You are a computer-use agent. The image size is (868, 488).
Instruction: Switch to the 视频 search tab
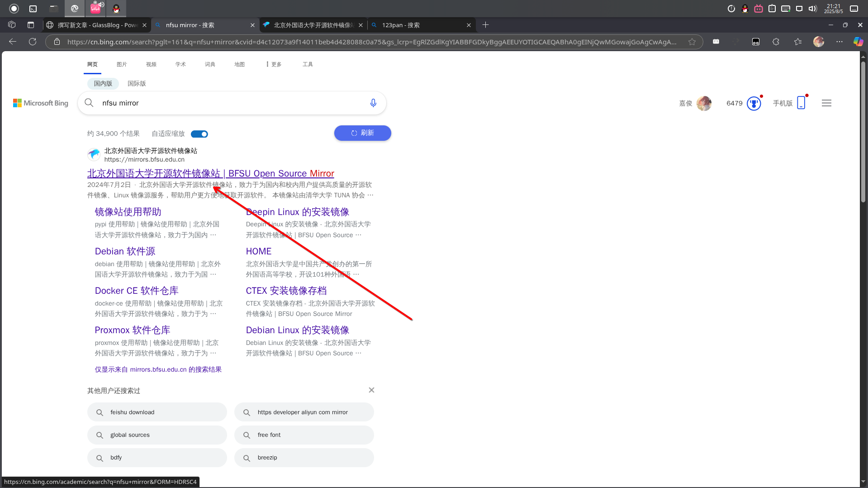[x=151, y=64]
